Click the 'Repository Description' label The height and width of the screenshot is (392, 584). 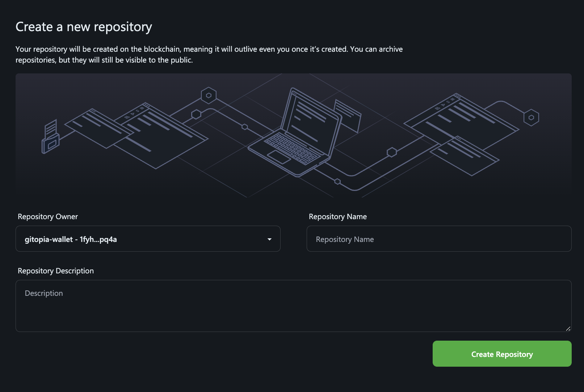pos(56,271)
